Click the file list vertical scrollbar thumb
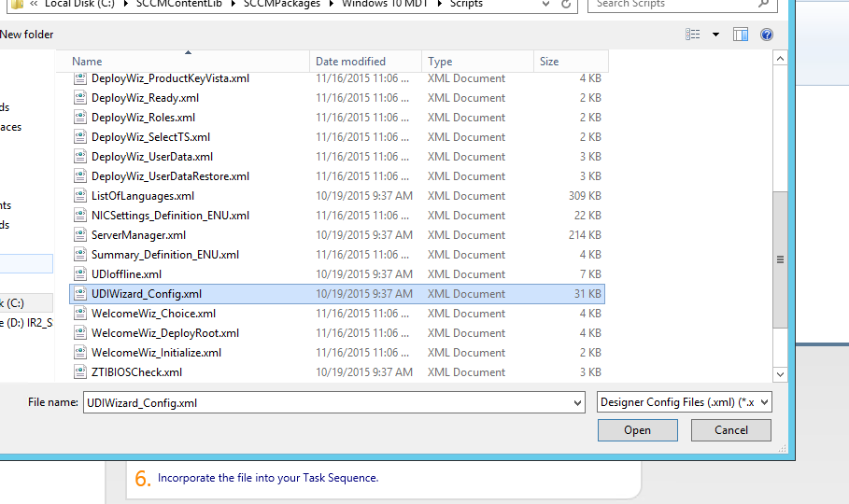This screenshot has width=849, height=504. point(780,259)
